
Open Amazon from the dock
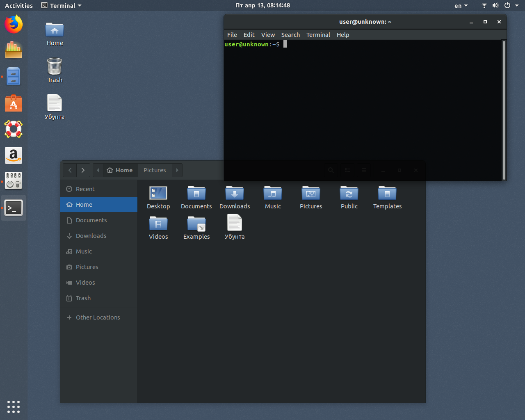(14, 155)
